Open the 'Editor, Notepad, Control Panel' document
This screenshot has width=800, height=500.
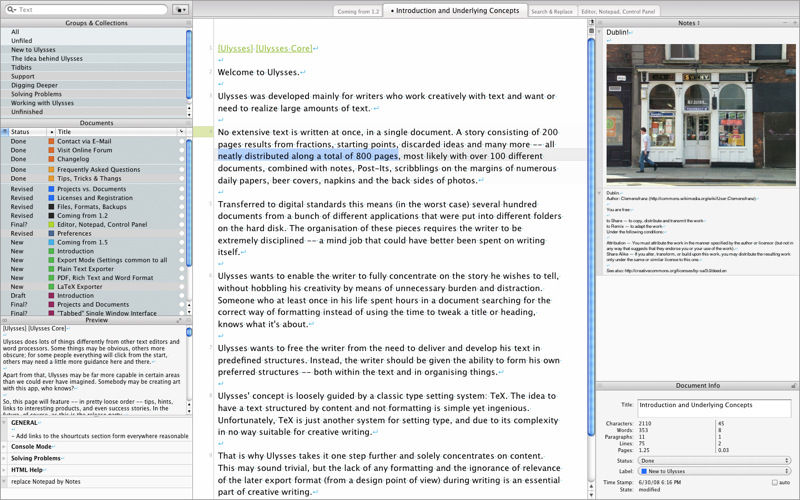tap(93, 224)
